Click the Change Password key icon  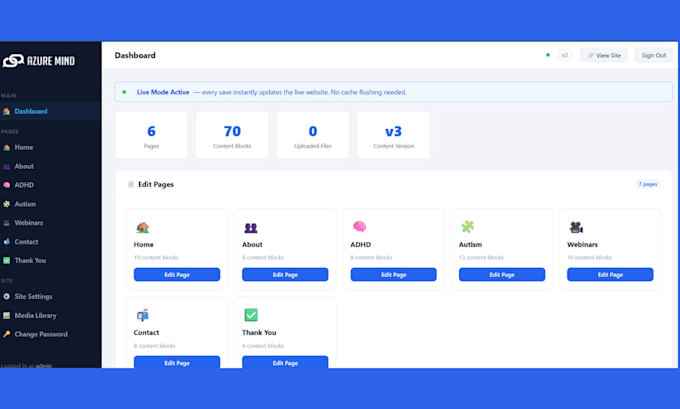7,334
